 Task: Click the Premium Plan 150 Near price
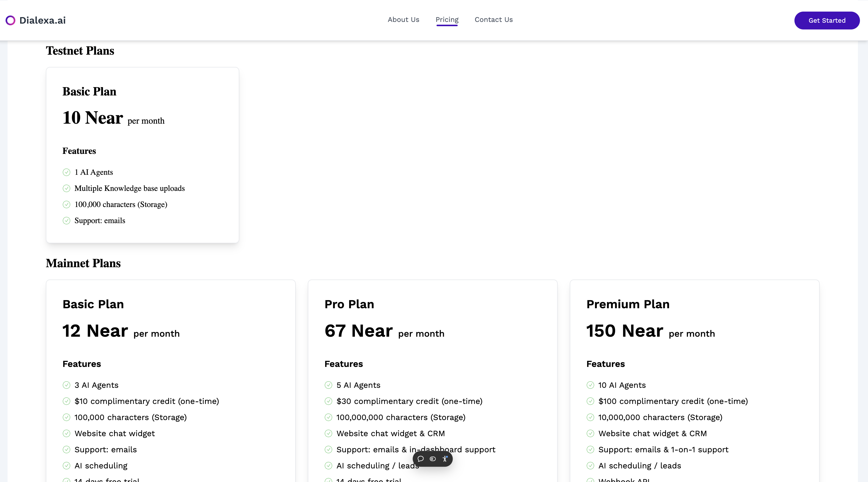point(624,331)
